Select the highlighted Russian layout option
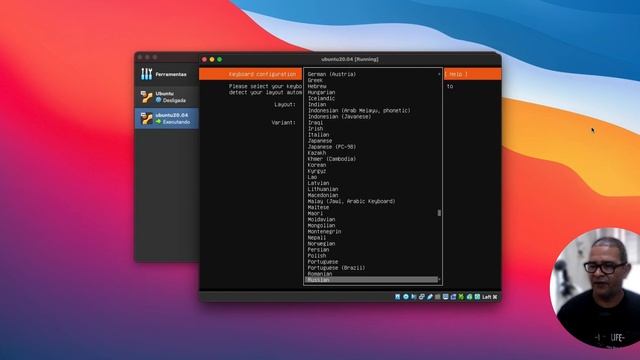 click(371, 280)
